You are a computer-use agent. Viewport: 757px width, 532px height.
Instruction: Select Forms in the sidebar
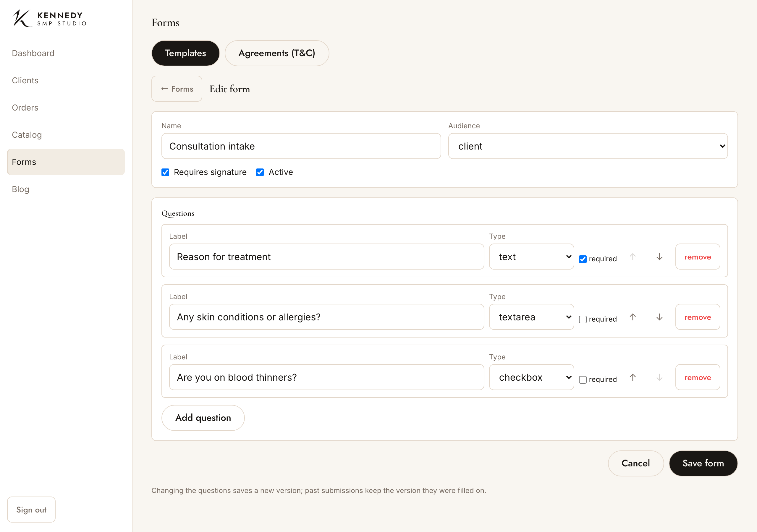click(66, 162)
